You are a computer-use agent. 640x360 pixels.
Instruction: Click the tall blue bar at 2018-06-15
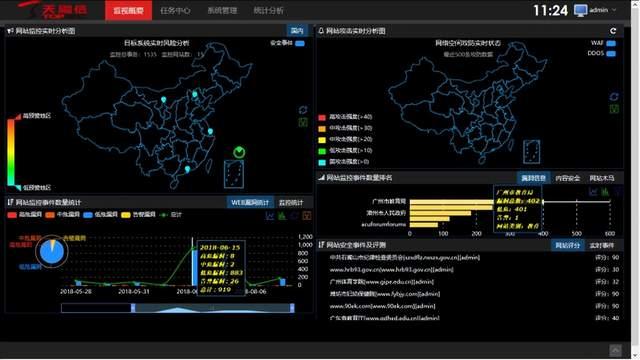(195, 267)
